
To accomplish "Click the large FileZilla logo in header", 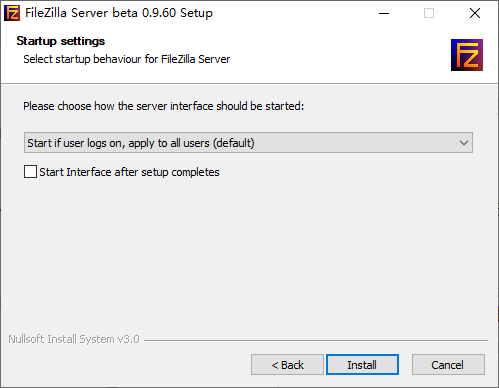I will (467, 55).
